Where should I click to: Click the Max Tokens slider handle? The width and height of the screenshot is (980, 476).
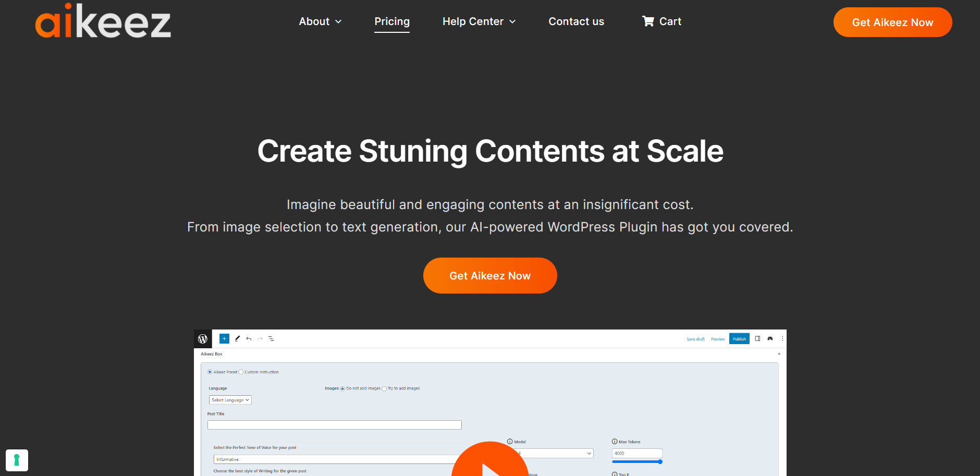660,461
